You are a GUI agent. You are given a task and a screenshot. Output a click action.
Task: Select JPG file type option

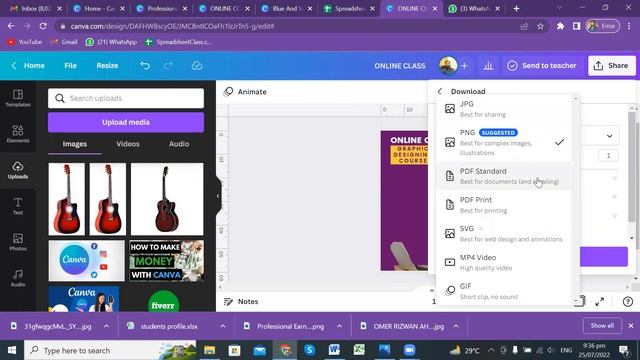(x=504, y=109)
